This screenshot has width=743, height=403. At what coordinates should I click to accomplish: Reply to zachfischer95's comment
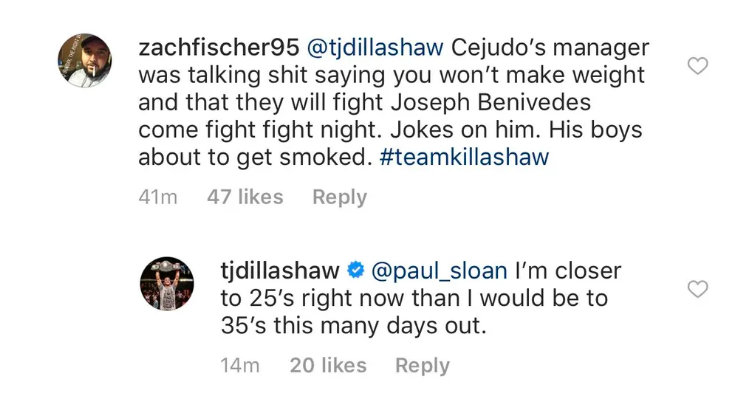click(339, 197)
